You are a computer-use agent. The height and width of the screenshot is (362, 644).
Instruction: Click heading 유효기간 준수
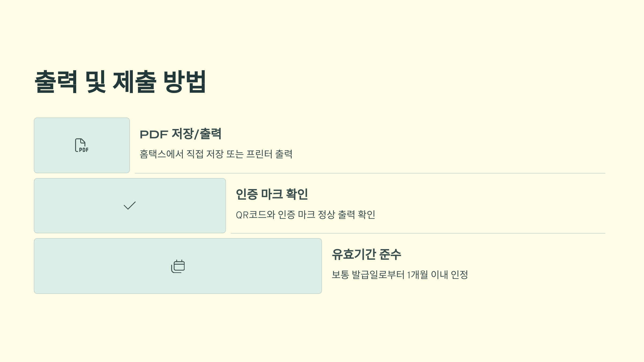(367, 254)
